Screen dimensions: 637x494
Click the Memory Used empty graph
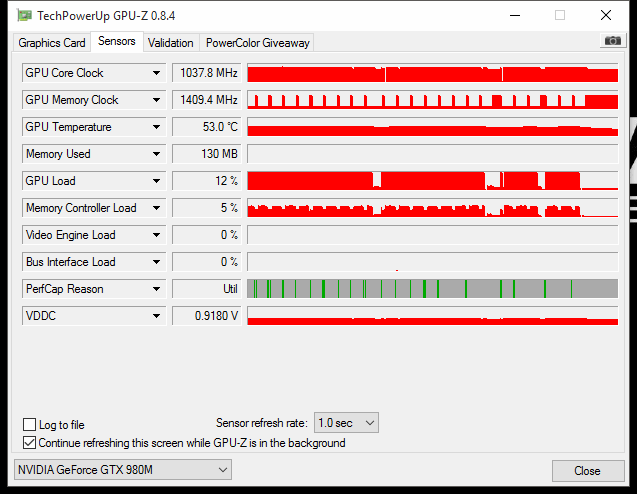click(x=433, y=154)
